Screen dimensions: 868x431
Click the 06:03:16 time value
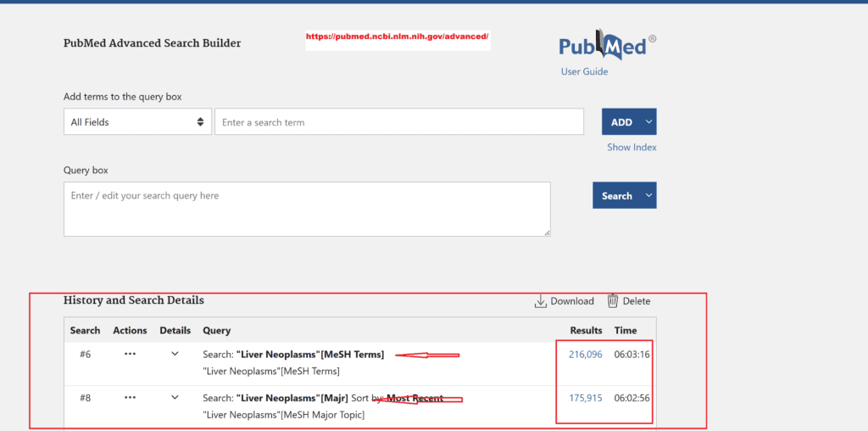(x=632, y=355)
